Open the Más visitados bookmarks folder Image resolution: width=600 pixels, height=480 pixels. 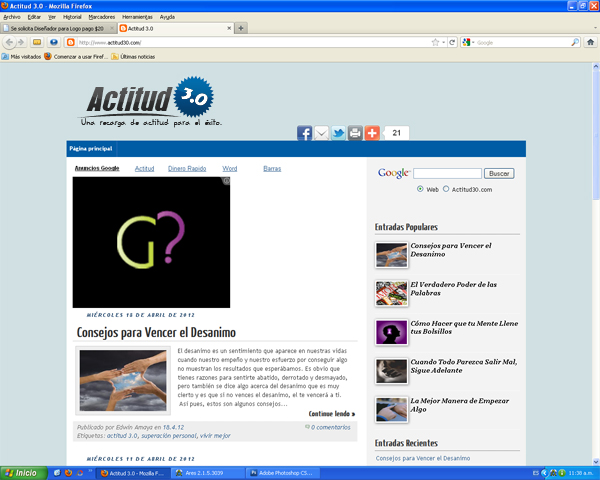[21, 57]
